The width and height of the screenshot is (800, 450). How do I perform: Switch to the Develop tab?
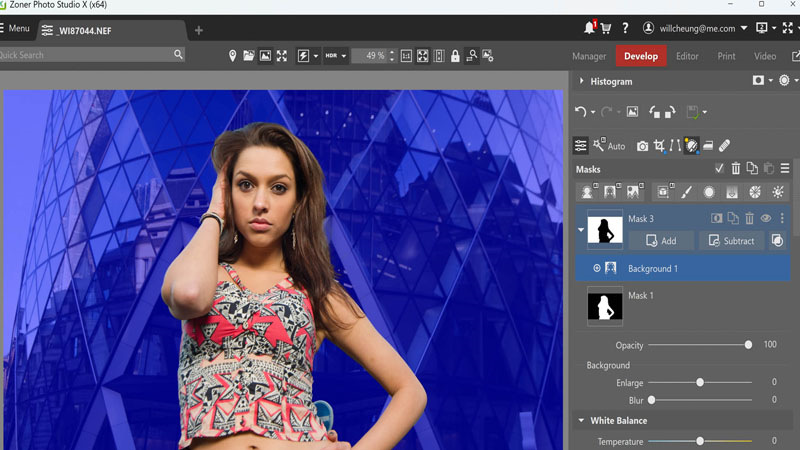[641, 56]
